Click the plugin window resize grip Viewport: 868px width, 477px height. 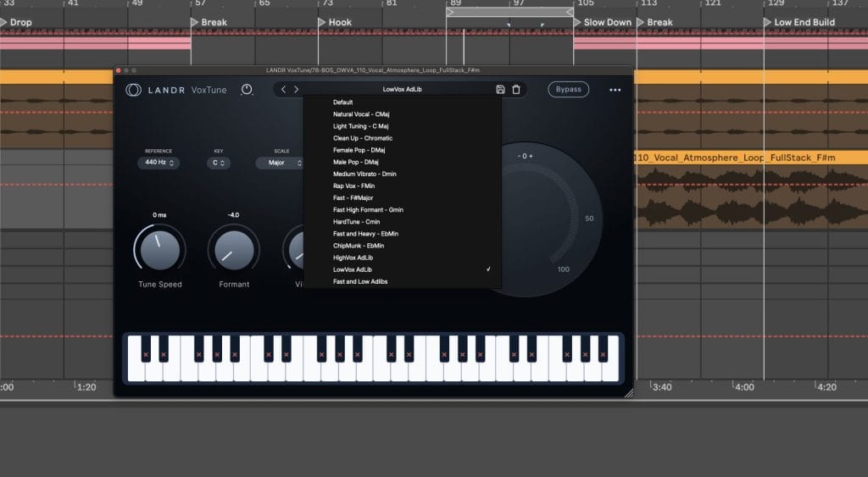tap(628, 393)
